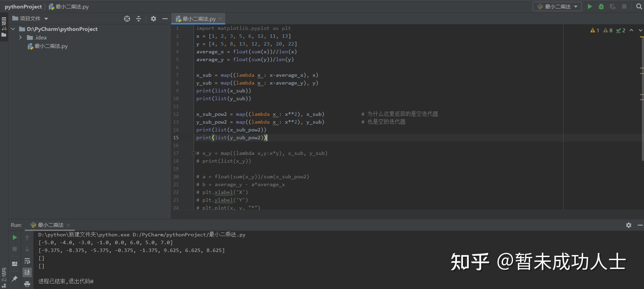The width and height of the screenshot is (644, 289).
Task: Close the 最小二乘法 Run tab
Action: (x=68, y=225)
